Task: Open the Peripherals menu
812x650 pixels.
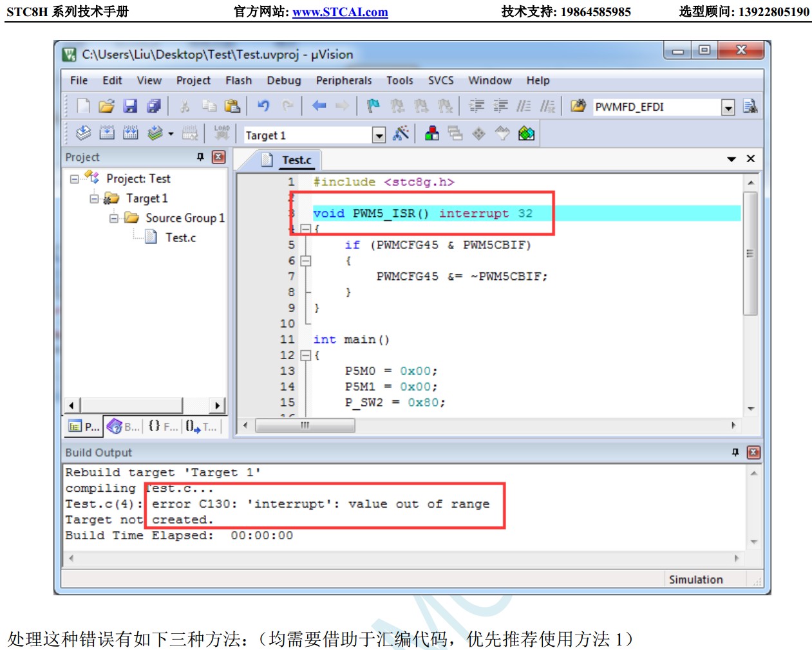Action: pos(344,80)
